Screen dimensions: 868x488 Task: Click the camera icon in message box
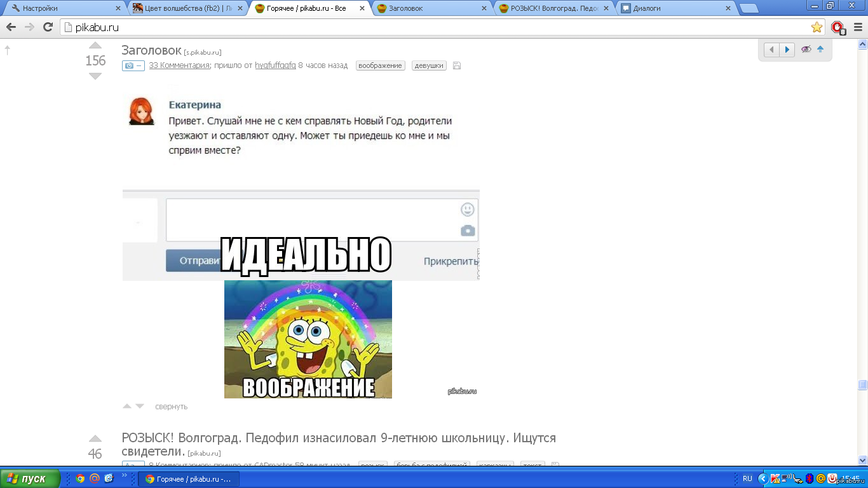point(468,230)
